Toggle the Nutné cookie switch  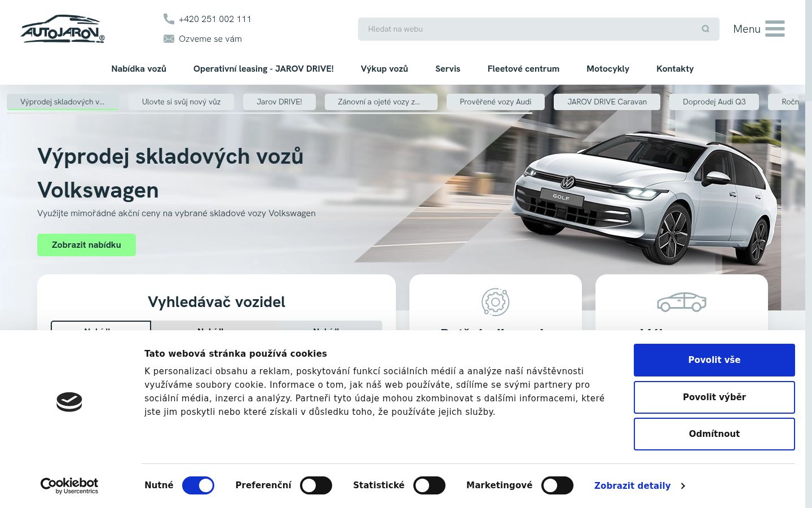tap(198, 485)
